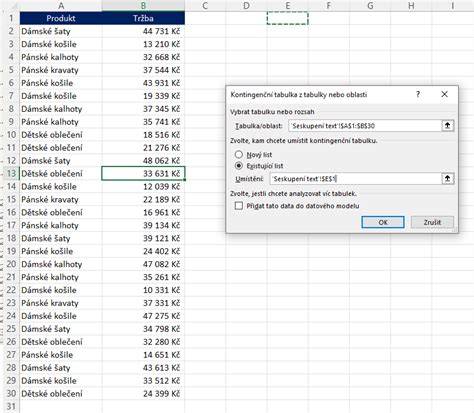Select row 13 header
474x413 pixels.
11,174
